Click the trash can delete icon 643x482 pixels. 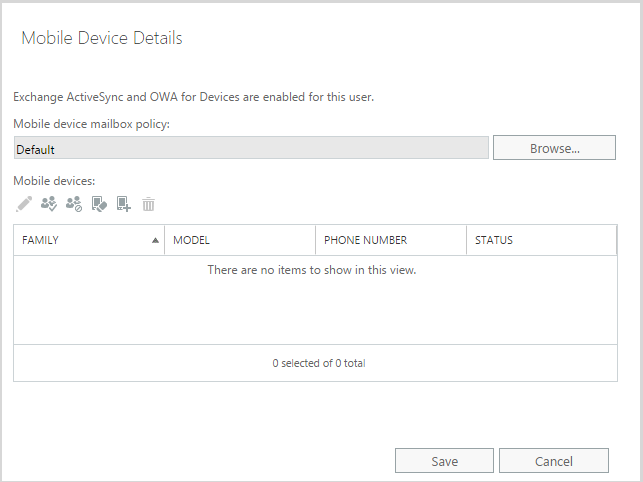pos(148,204)
